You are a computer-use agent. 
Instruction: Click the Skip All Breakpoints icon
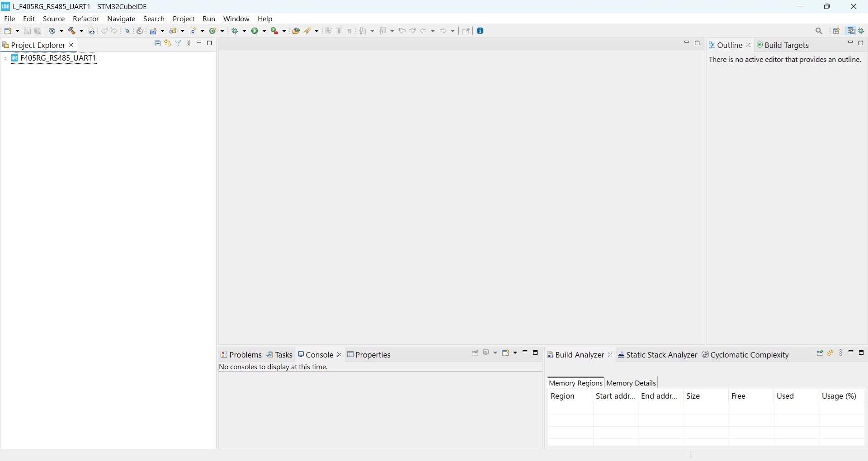coord(128,31)
